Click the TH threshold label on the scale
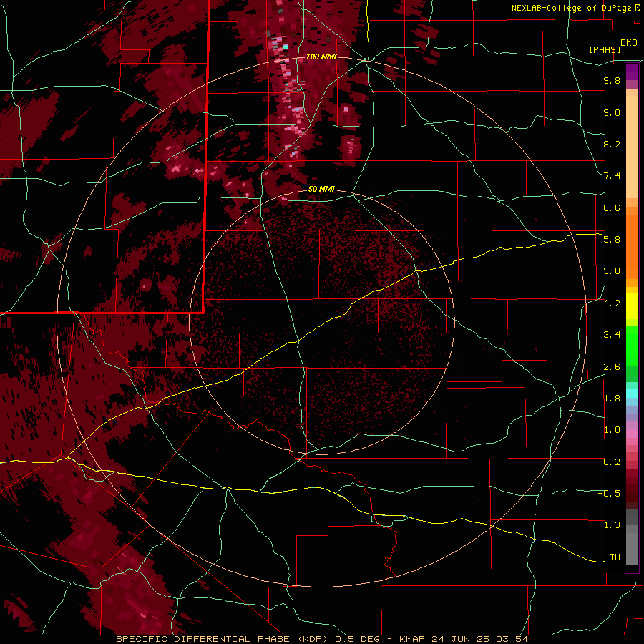 [x=615, y=557]
